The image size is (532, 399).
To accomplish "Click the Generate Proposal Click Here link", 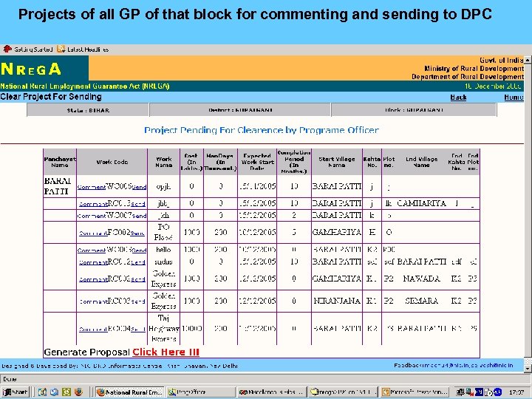I will point(166,352).
